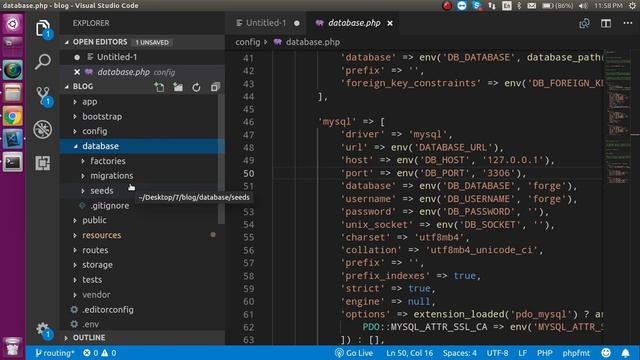The height and width of the screenshot is (360, 640).
Task: Open the .gitignore file in database folder
Action: point(109,205)
